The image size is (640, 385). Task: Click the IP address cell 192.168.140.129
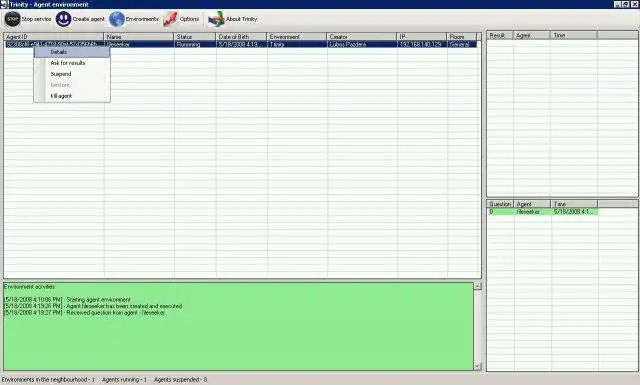[422, 44]
